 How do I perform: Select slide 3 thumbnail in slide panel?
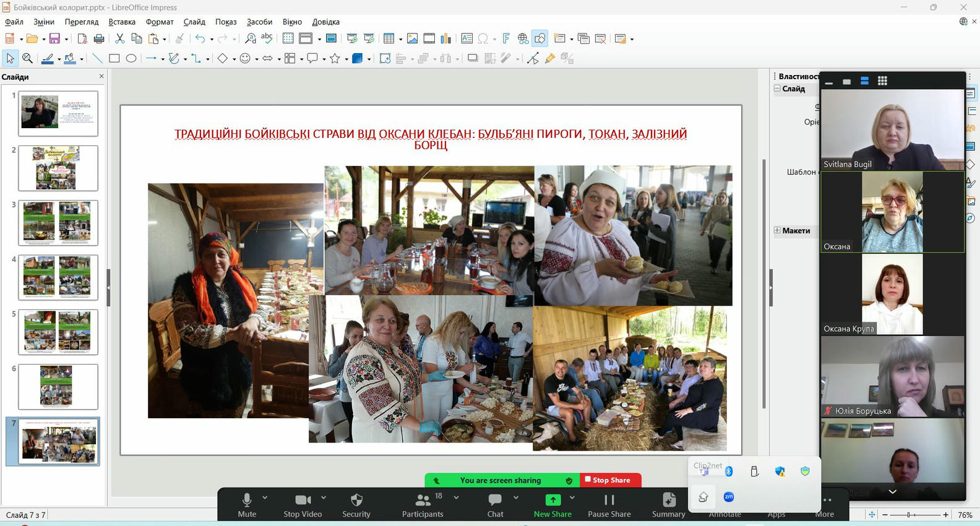58,222
